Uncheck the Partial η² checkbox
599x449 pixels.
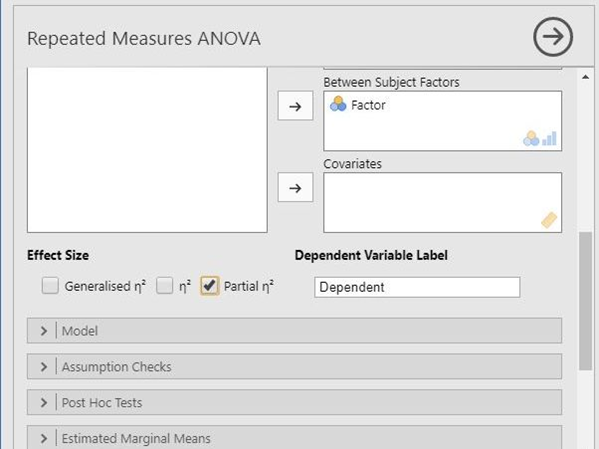pos(209,286)
